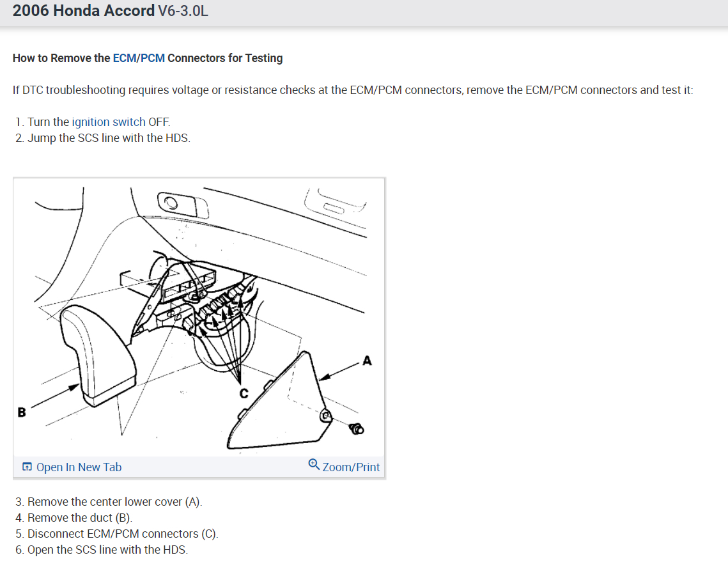Click the duct drawing in the diagram

(98, 355)
